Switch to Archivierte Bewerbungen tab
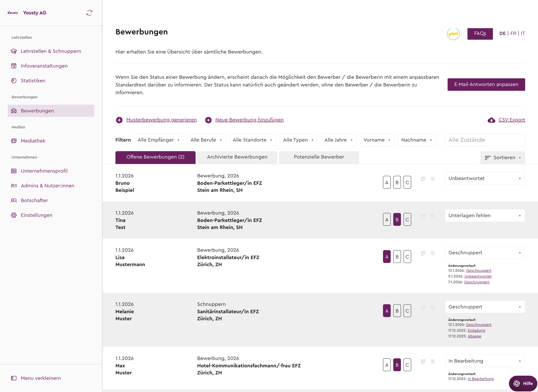The height and width of the screenshot is (392, 538). (x=237, y=157)
